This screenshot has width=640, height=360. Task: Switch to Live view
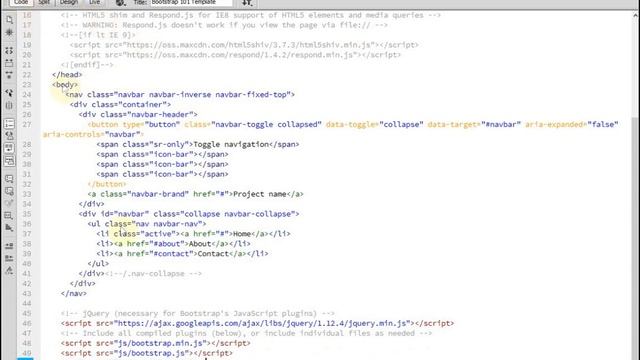94,2
